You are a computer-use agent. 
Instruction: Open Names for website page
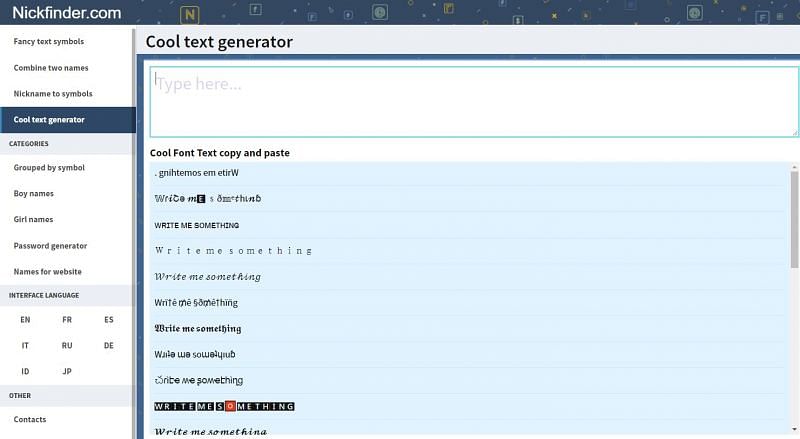coord(48,272)
